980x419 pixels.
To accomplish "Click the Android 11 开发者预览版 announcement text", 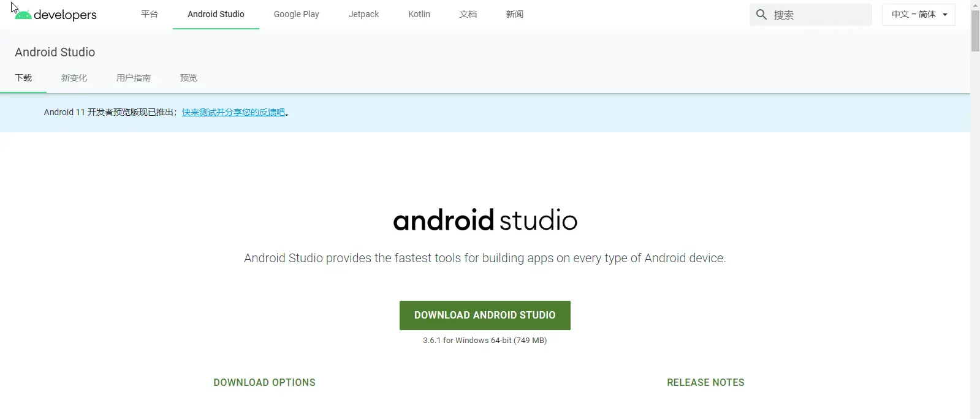I will click(x=110, y=112).
